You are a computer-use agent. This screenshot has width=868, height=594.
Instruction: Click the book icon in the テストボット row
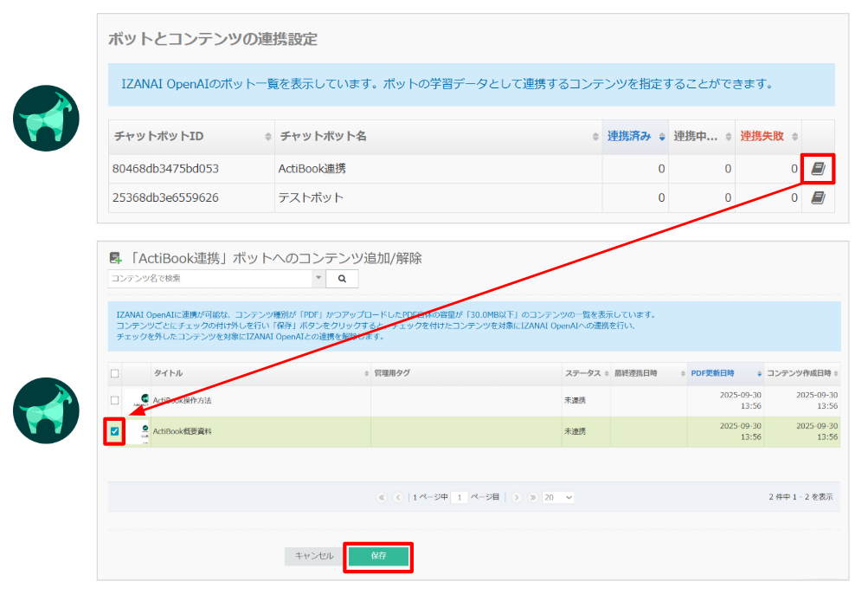coord(818,198)
